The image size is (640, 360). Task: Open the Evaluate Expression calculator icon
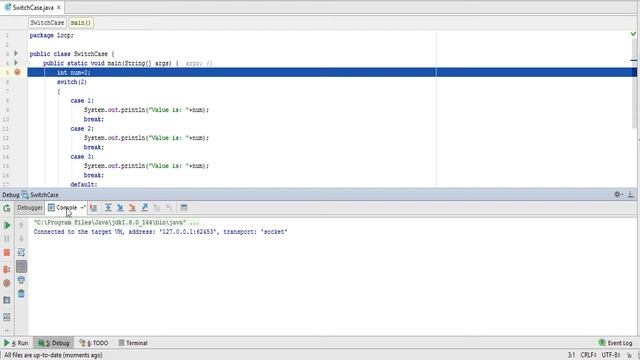[x=184, y=208]
